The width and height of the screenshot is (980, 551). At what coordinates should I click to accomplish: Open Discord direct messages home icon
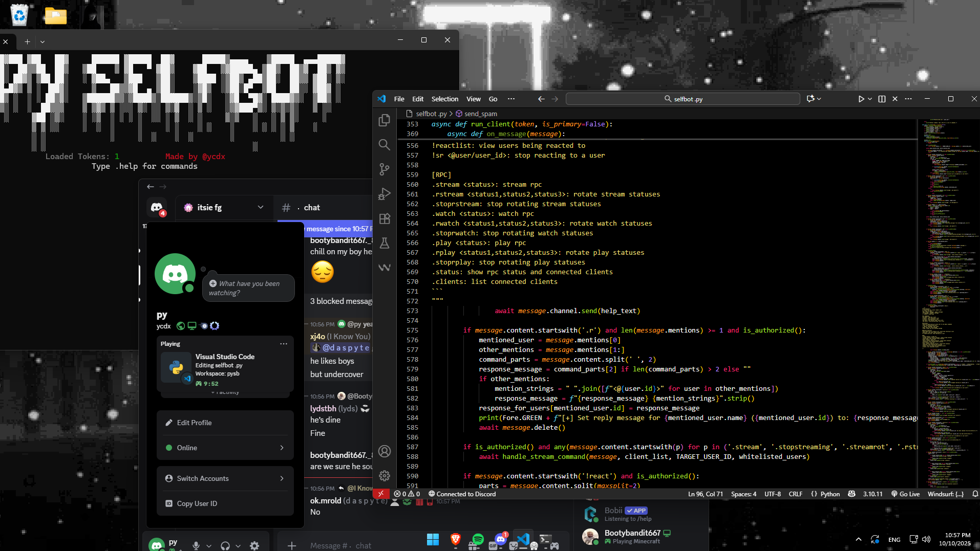point(157,208)
